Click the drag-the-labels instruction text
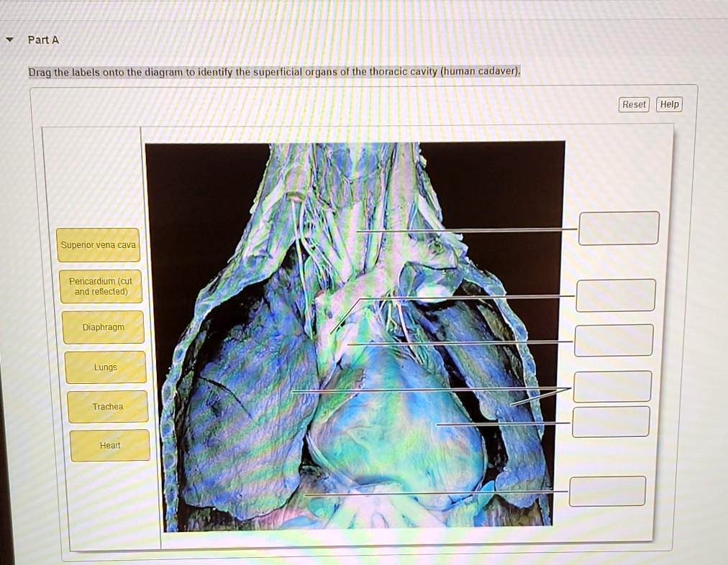The height and width of the screenshot is (565, 728). click(273, 70)
